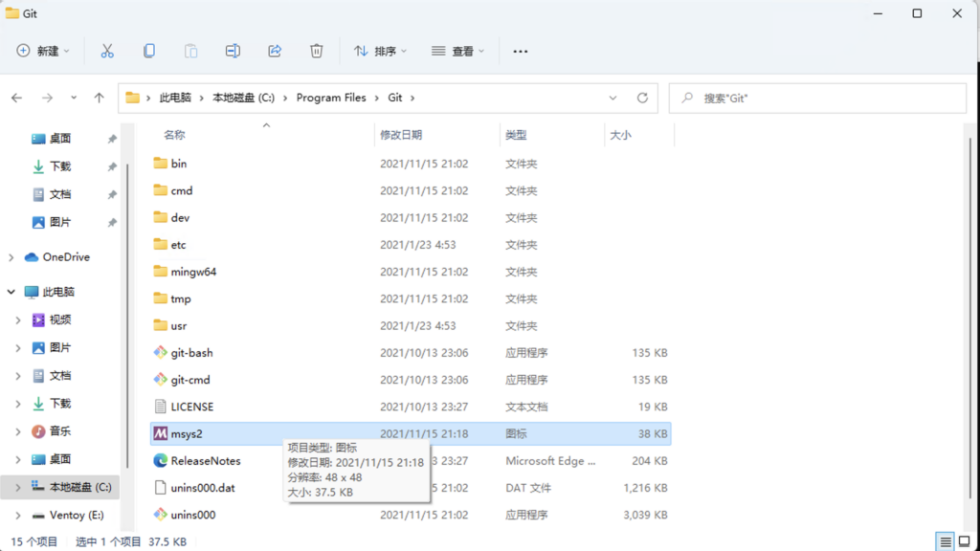Select the dev folder name
The height and width of the screenshot is (551, 980).
180,217
